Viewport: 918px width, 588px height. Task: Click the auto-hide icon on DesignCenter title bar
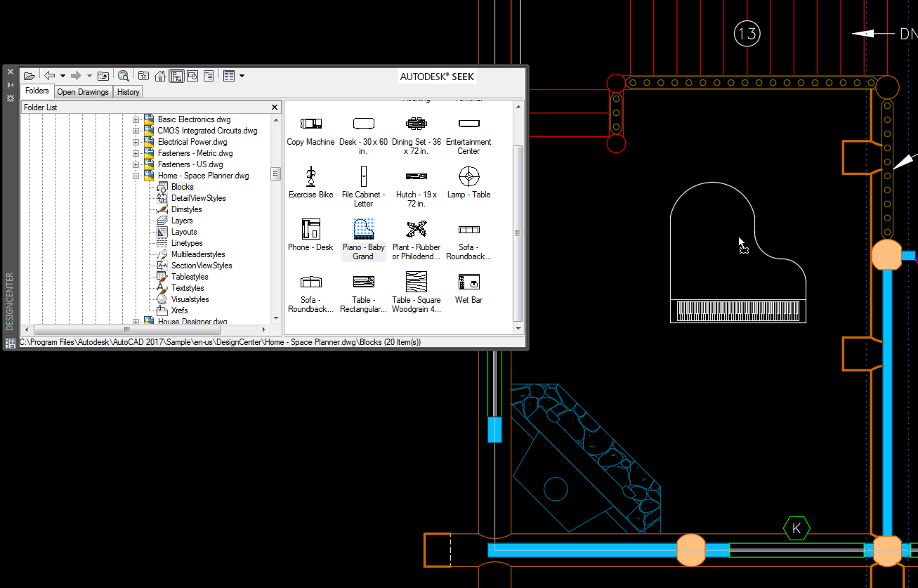point(11,85)
